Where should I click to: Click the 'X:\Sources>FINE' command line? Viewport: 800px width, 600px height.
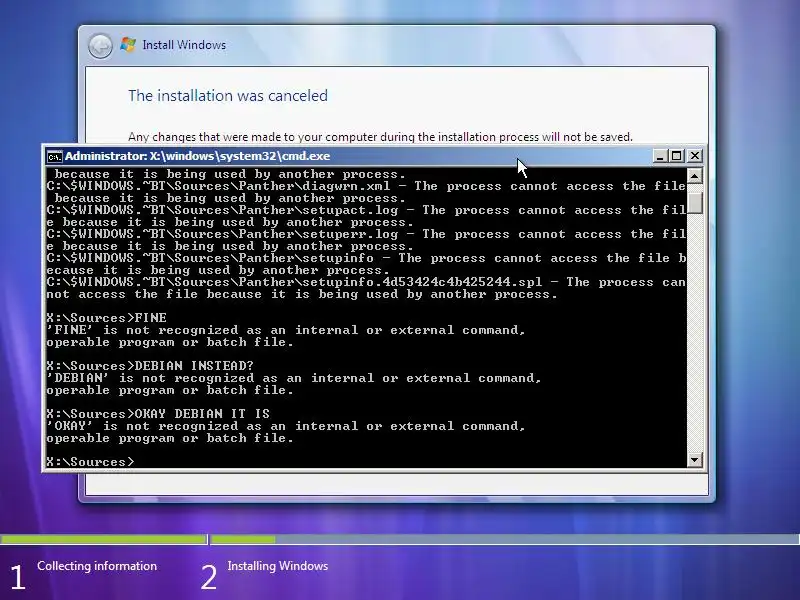(106, 318)
